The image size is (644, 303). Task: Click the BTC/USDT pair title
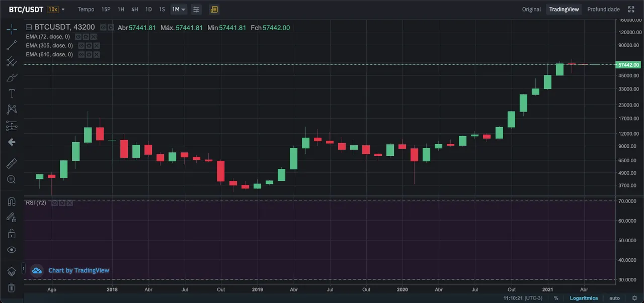(26, 10)
